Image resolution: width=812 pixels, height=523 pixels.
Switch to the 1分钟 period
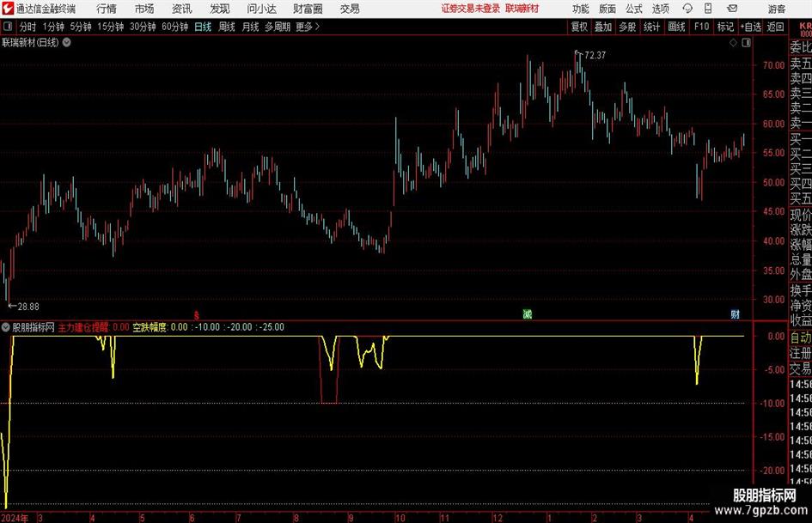pyautogui.click(x=53, y=27)
